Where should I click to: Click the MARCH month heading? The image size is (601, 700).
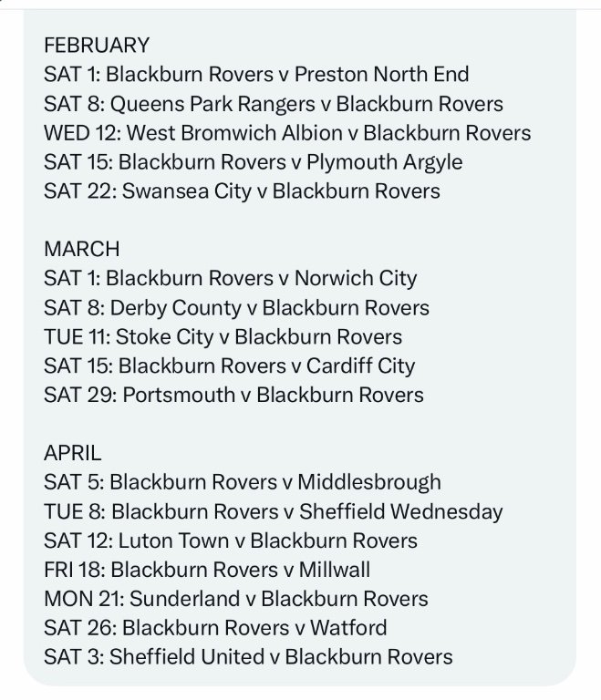[81, 249]
